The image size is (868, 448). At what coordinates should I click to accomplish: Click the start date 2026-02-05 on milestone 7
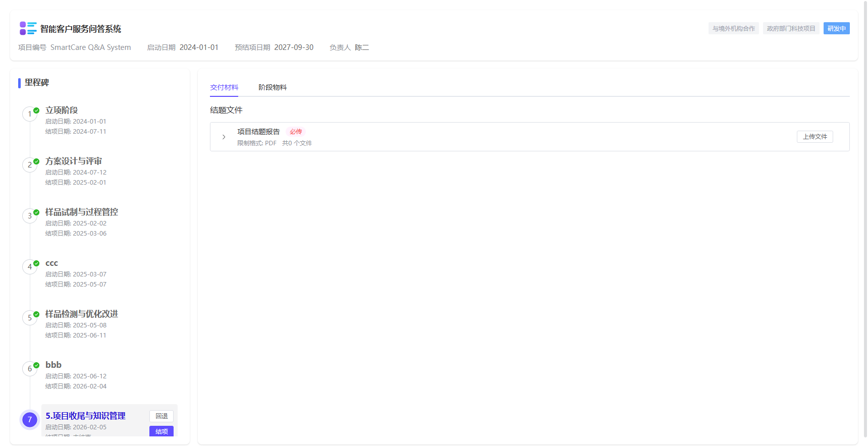89,427
